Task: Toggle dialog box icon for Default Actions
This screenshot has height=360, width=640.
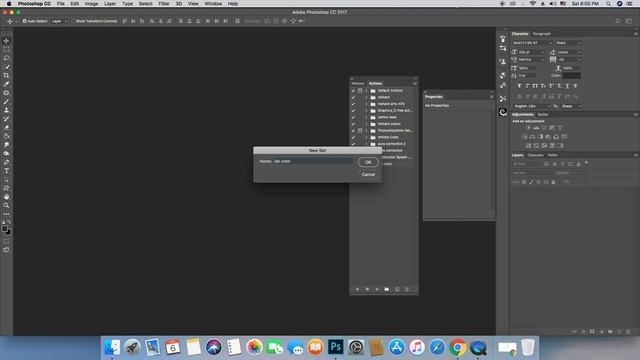Action: point(360,91)
